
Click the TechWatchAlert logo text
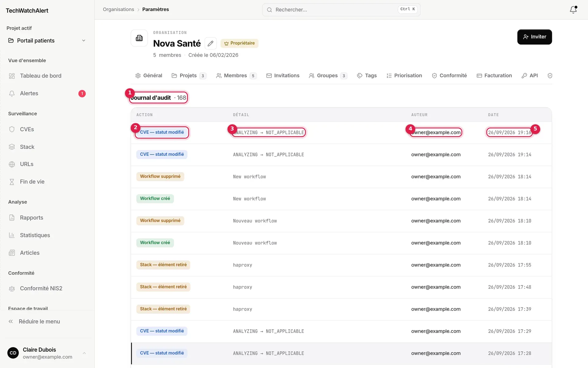click(27, 11)
